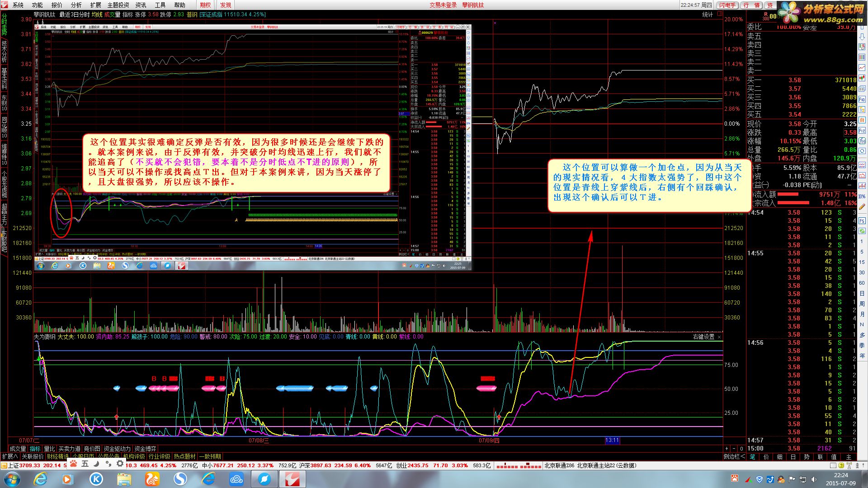Click the F12 trading icon in right toolbar
This screenshot has width=868, height=488.
coord(862,130)
